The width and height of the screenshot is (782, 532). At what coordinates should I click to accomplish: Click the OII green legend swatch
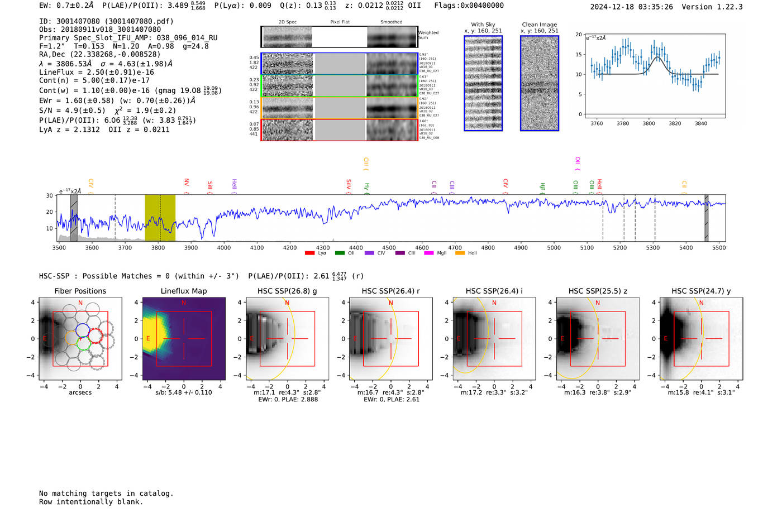(x=340, y=253)
